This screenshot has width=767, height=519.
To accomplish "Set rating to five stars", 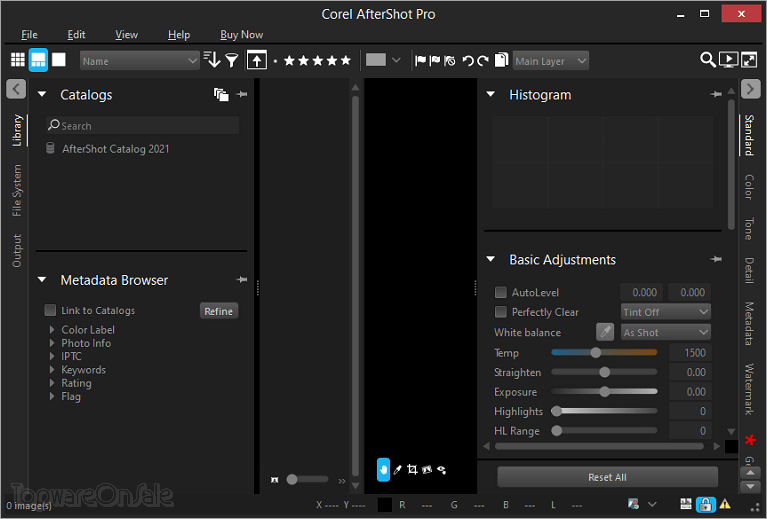I will pyautogui.click(x=346, y=60).
